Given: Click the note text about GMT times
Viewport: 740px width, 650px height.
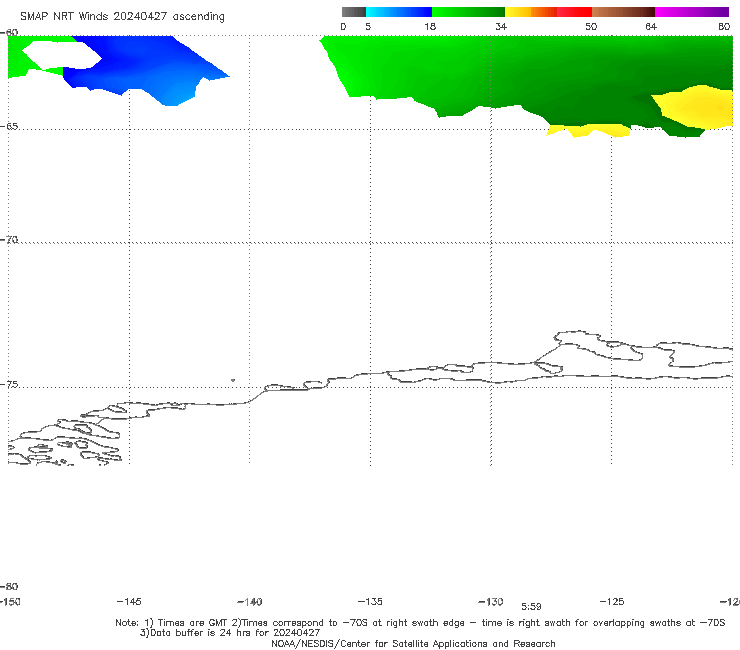Looking at the screenshot, I should point(420,623).
